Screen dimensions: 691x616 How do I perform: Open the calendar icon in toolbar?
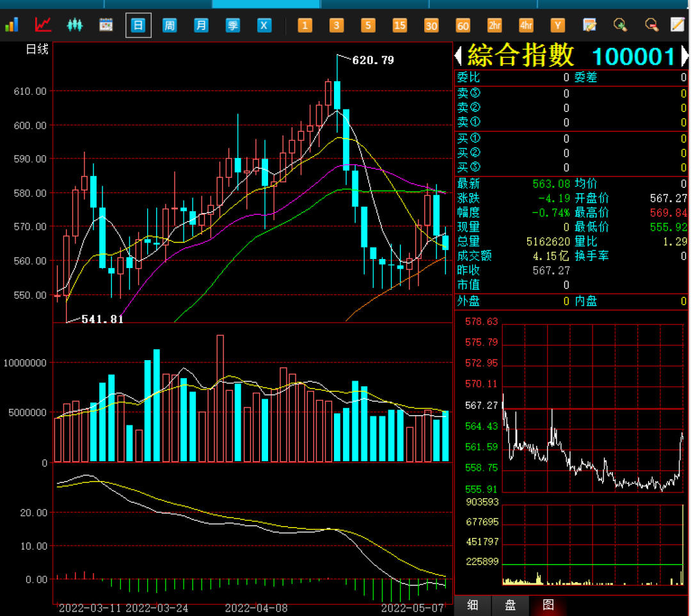[x=106, y=25]
